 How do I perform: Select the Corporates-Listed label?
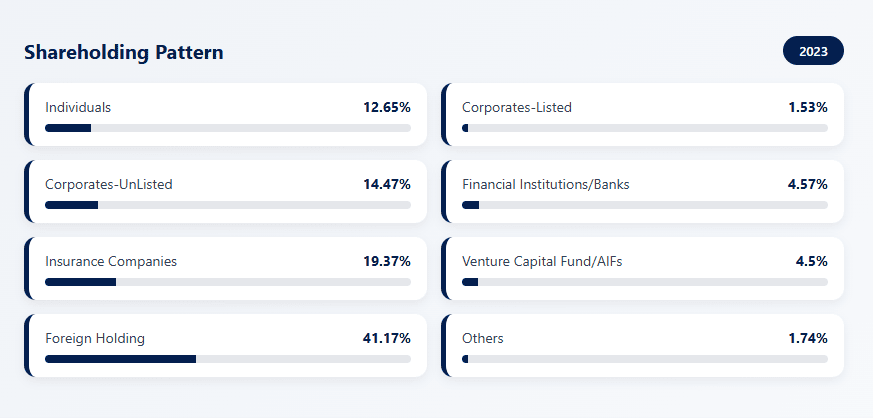click(517, 107)
